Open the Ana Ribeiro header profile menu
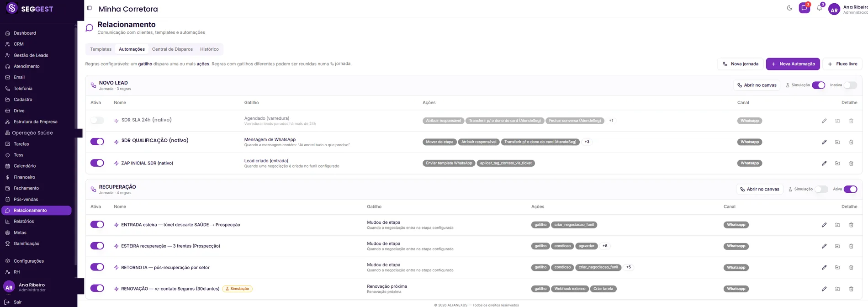 (848, 9)
